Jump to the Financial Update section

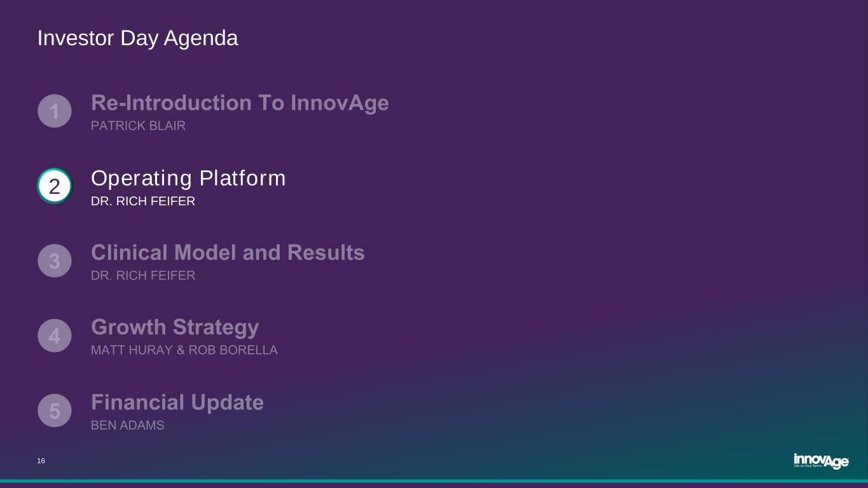pos(177,402)
